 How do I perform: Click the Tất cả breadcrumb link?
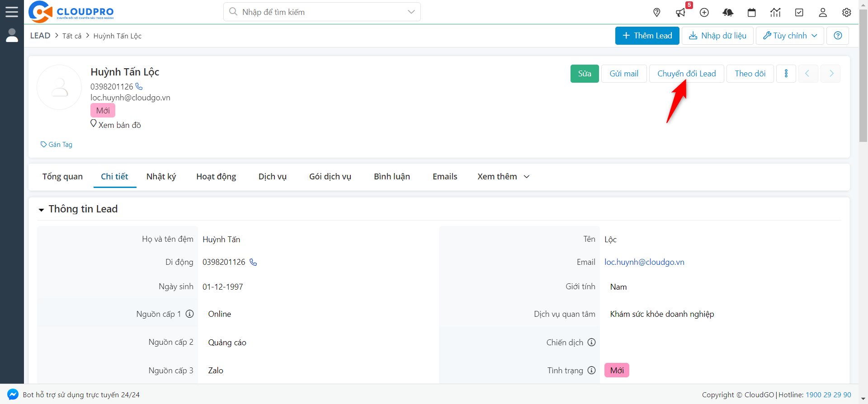[x=72, y=36]
